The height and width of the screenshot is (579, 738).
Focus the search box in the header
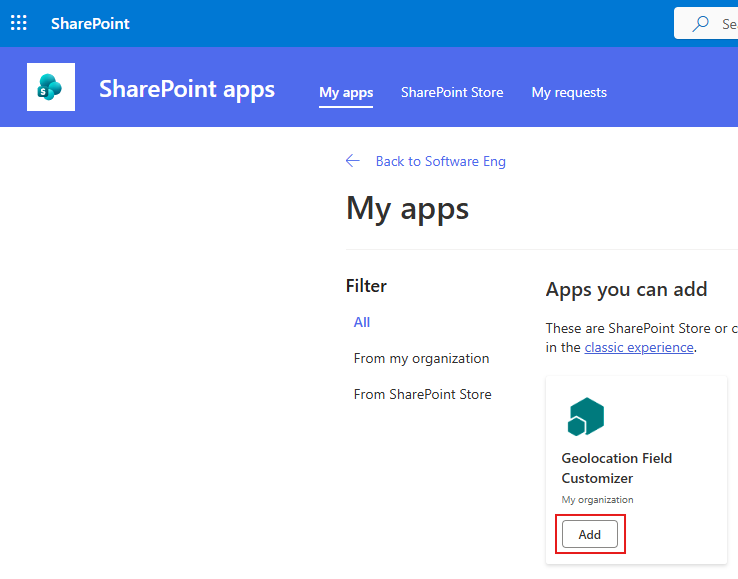click(x=725, y=23)
